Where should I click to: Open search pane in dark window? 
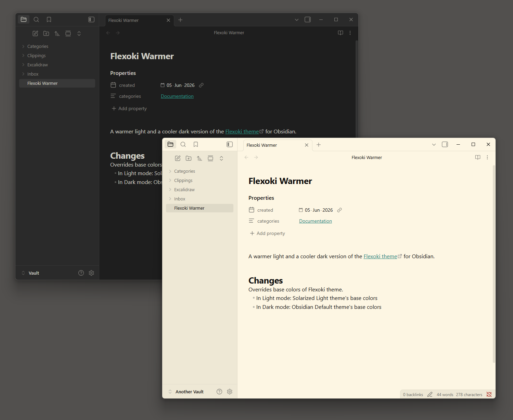[36, 19]
